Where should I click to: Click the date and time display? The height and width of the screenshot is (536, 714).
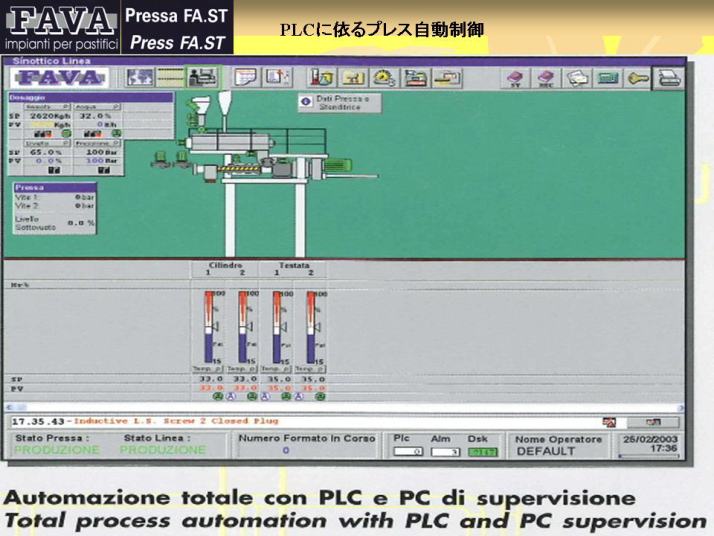(650, 444)
